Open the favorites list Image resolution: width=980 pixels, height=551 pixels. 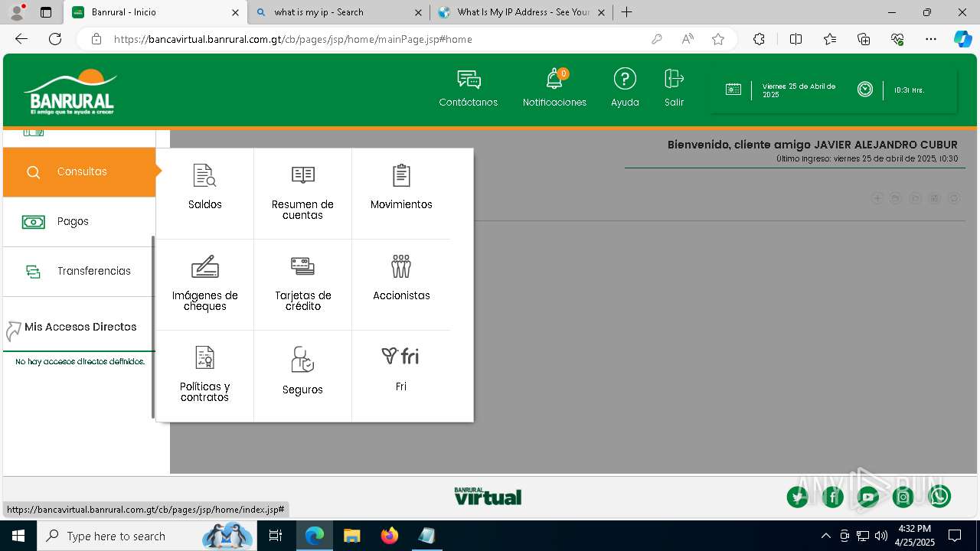point(830,39)
